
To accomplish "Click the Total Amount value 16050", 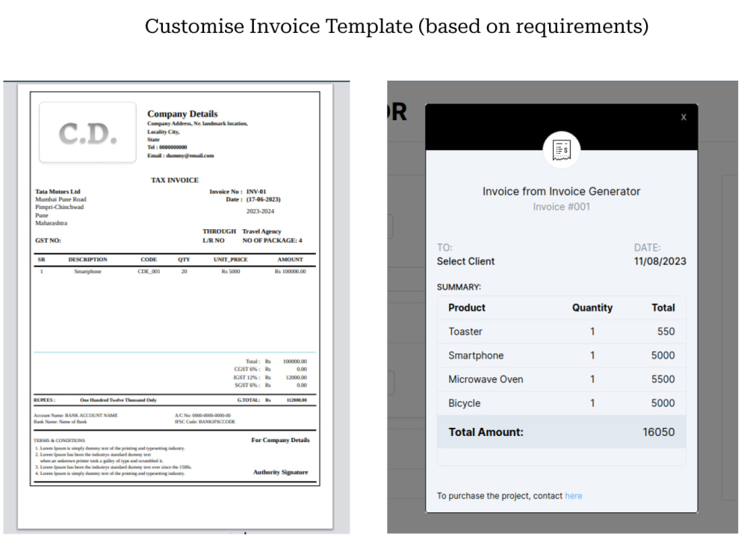I will coord(658,432).
